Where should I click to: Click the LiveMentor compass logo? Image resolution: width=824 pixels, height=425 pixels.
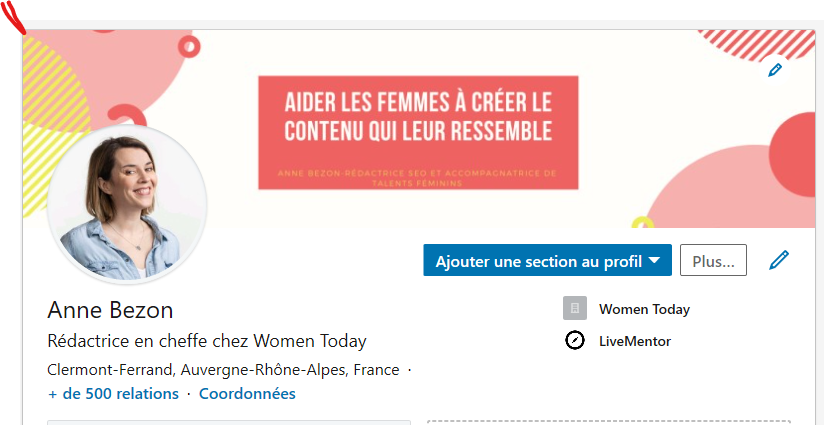[574, 341]
